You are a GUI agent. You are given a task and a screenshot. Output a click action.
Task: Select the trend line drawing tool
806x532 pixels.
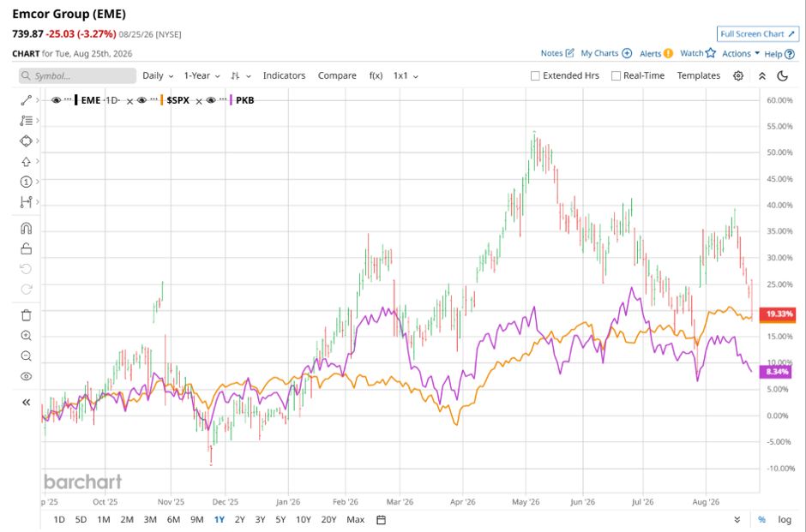pyautogui.click(x=26, y=100)
